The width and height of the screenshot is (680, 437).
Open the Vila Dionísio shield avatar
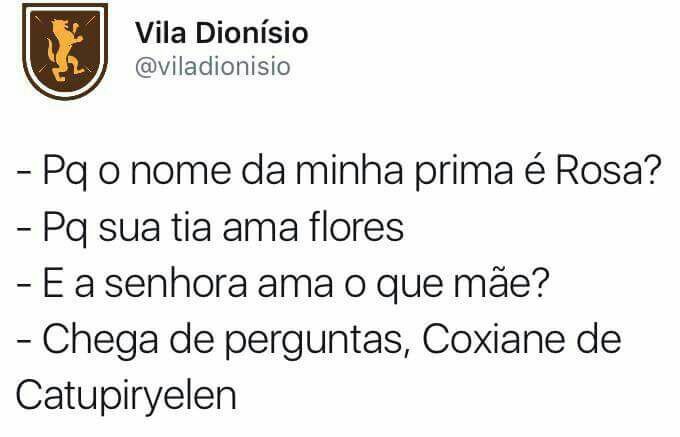(65, 51)
